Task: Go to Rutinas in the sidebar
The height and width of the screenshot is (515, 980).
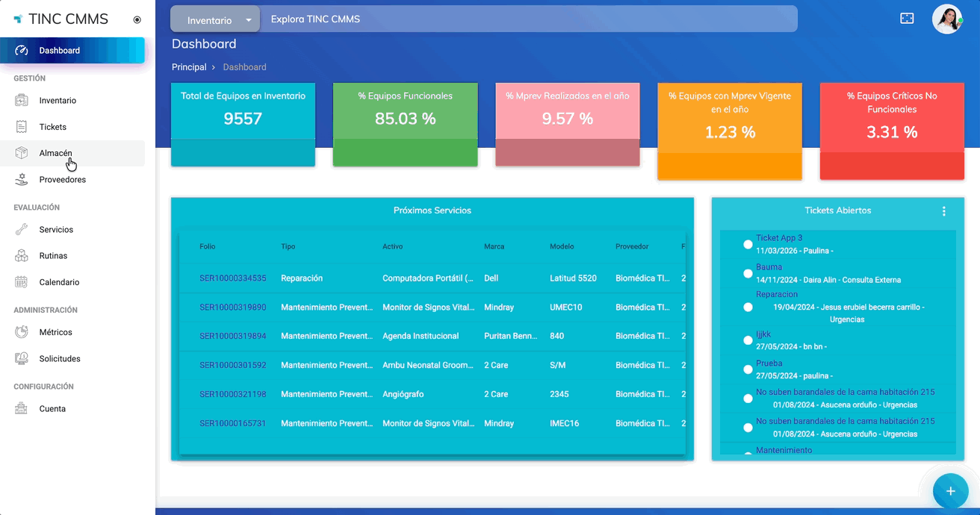Action: 53,256
